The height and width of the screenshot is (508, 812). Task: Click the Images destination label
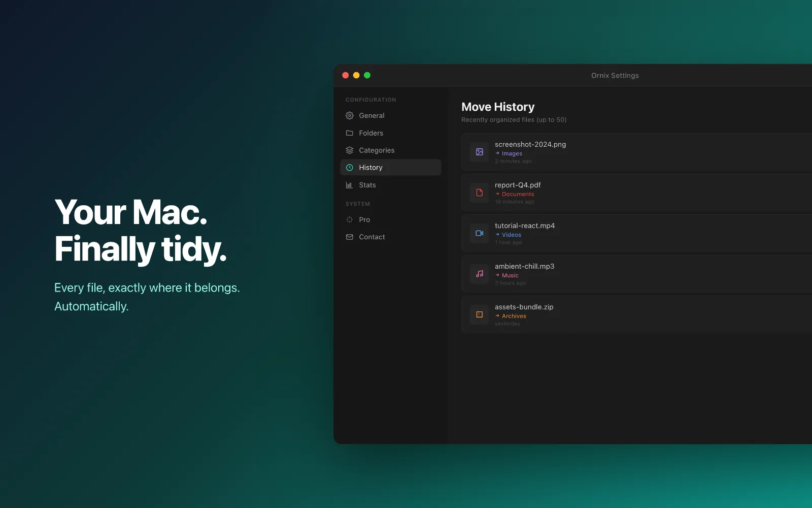[512, 153]
